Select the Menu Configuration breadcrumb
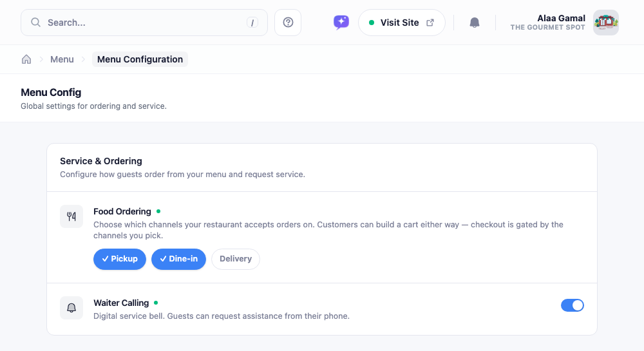 [x=140, y=59]
